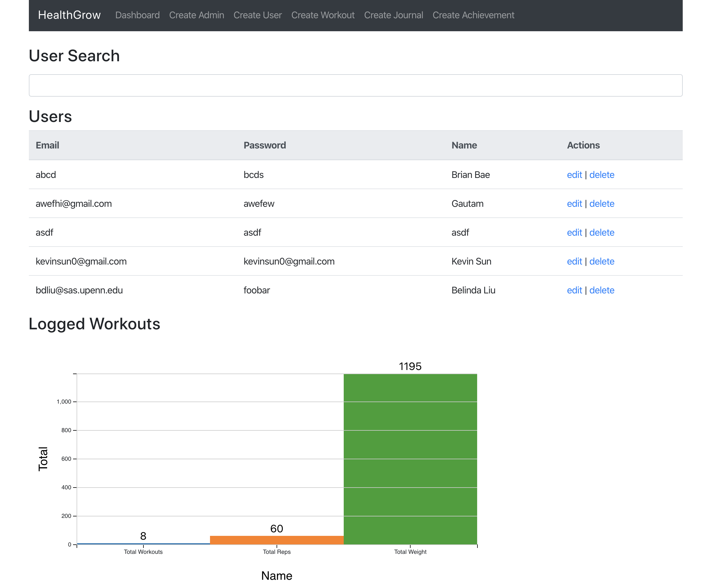Edit the Gautam user row
711x588 pixels.
point(574,204)
